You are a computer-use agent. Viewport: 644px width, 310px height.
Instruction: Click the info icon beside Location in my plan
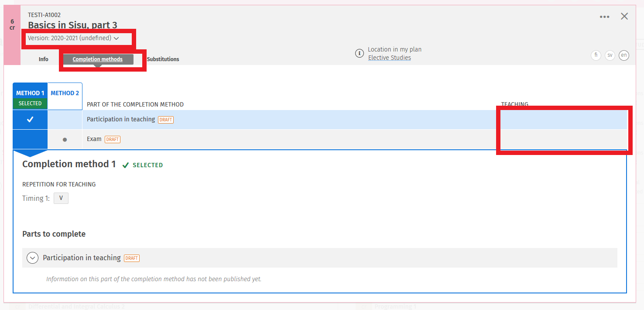[x=359, y=53]
